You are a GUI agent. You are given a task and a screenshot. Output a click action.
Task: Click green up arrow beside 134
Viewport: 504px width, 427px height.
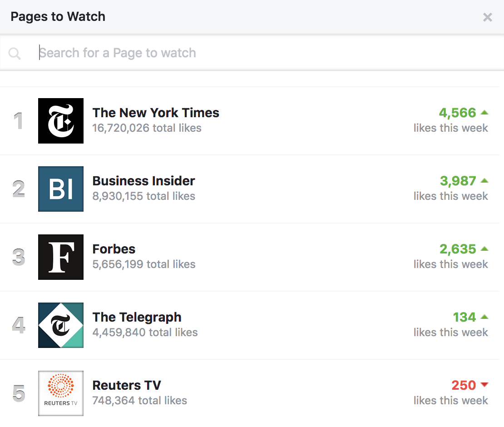click(x=484, y=317)
